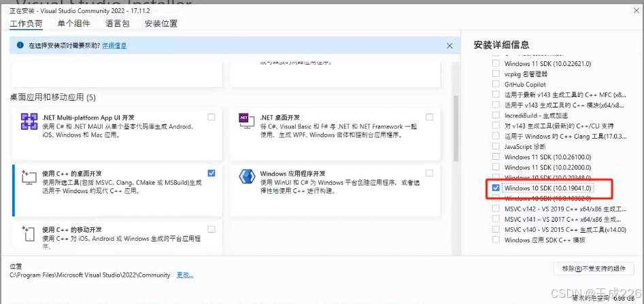Click the blue info icon in help banner

pyautogui.click(x=20, y=45)
